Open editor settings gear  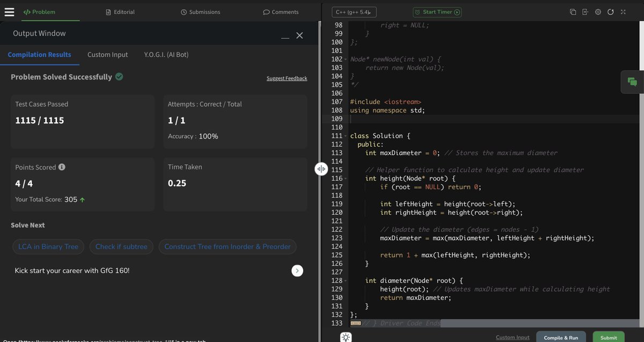[598, 12]
